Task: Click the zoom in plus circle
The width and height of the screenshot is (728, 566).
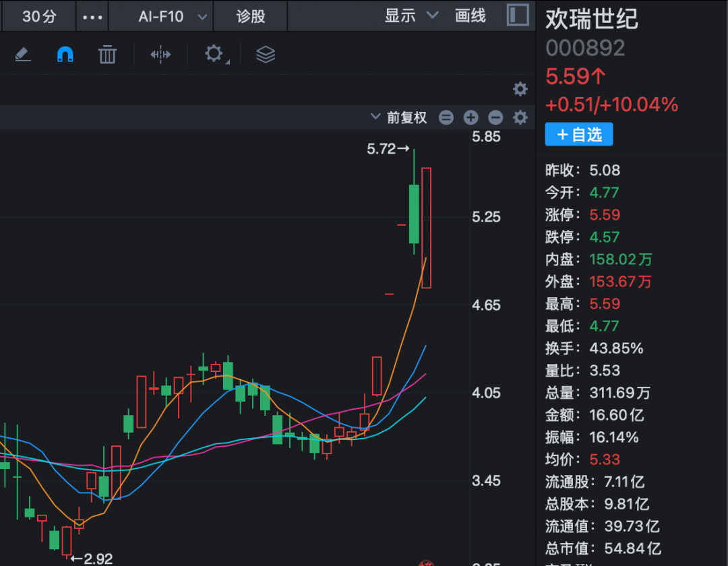Action: pos(471,117)
